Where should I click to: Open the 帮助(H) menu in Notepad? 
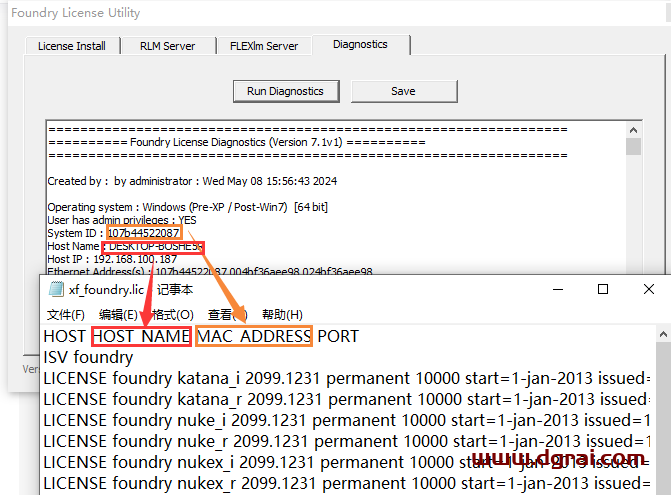282,314
